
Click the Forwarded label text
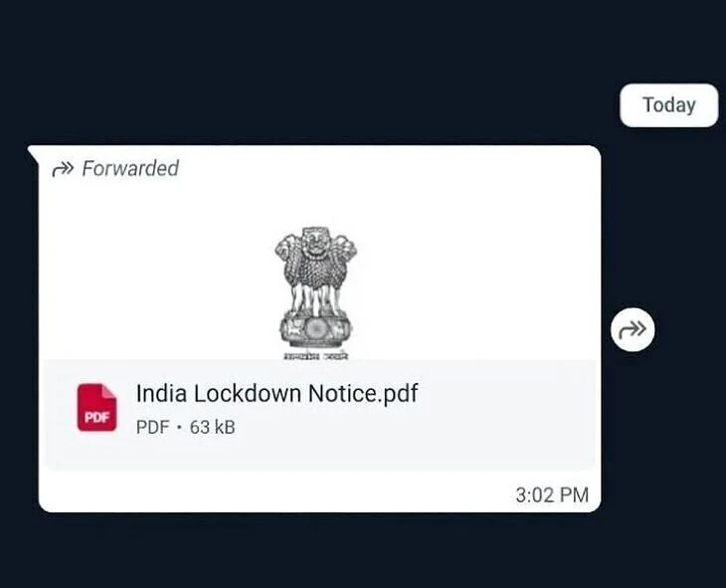click(130, 168)
